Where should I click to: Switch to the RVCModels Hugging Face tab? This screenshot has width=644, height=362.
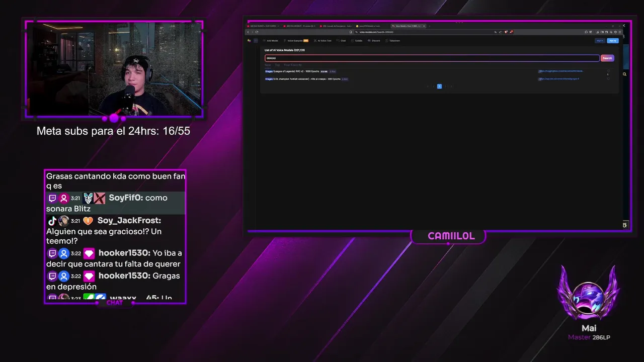372,26
